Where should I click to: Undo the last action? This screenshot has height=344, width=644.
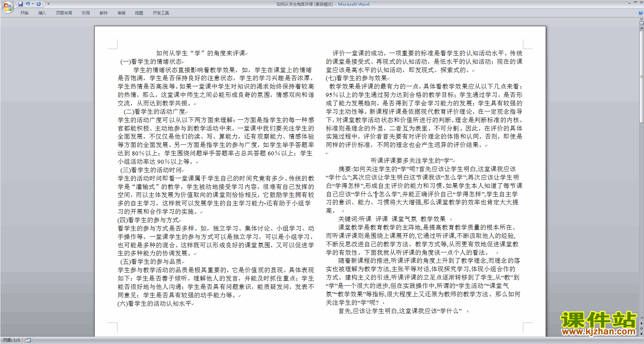[28, 4]
